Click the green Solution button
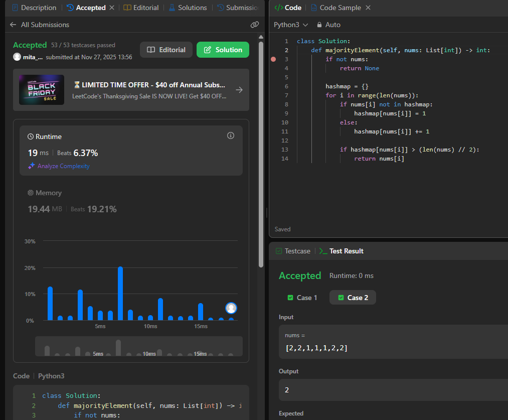 (x=223, y=50)
